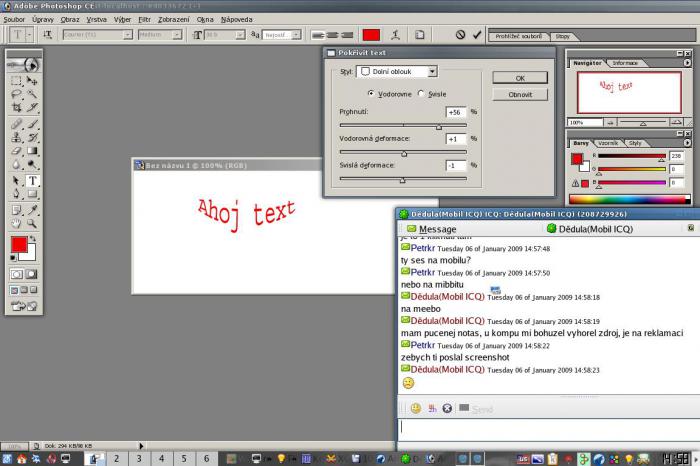Swap foreground and background colors
The height and width of the screenshot is (466, 700).
pos(33,239)
